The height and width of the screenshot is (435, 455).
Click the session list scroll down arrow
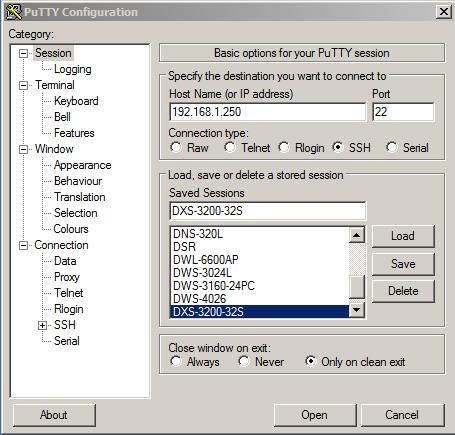point(357,310)
